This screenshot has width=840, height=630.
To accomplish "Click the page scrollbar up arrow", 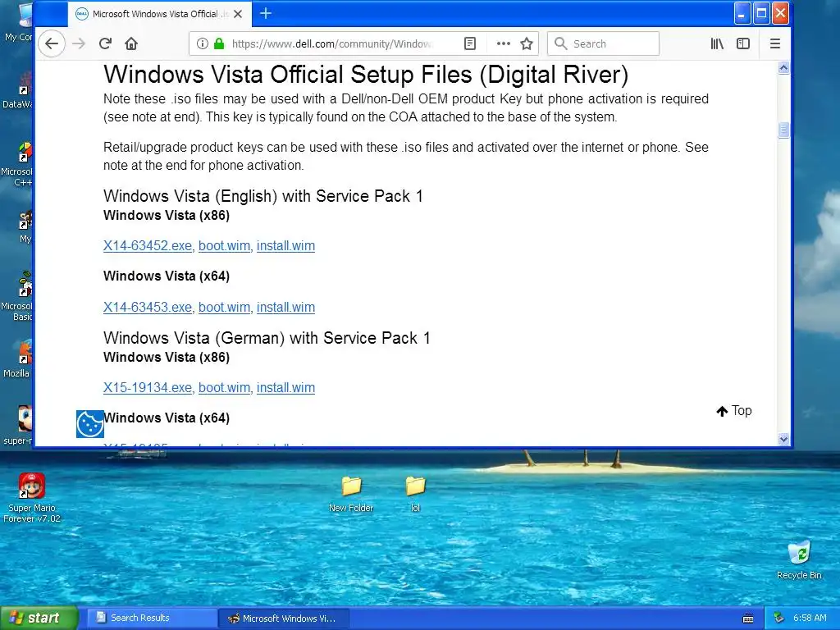I will [783, 68].
